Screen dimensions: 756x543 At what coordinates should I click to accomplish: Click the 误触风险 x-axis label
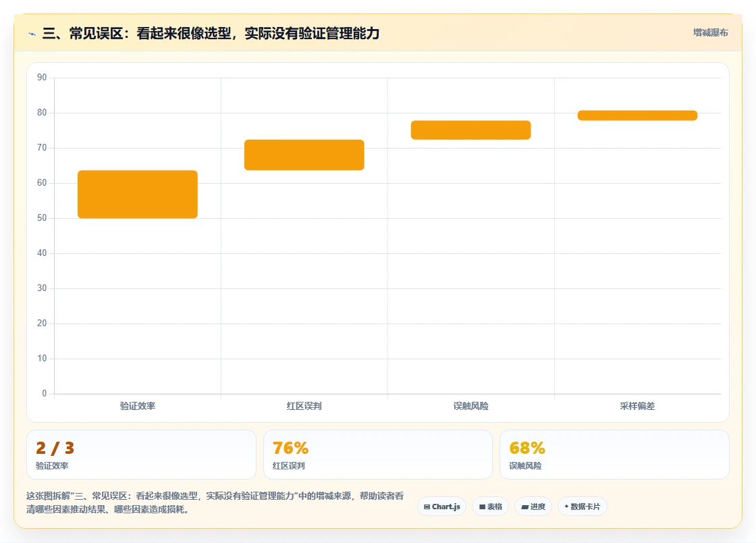470,406
